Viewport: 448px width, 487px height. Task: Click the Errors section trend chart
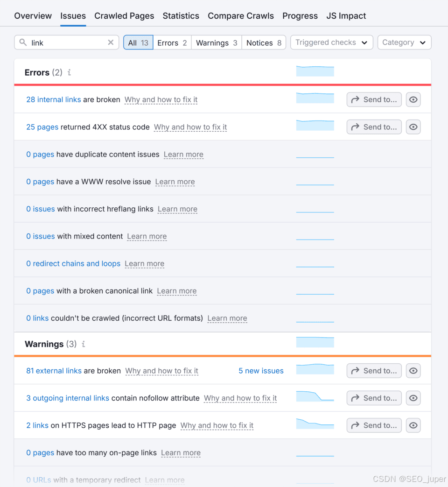point(315,71)
